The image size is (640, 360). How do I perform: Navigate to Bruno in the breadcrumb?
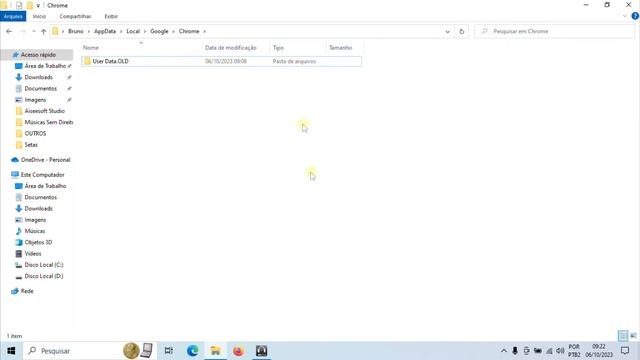tap(76, 31)
